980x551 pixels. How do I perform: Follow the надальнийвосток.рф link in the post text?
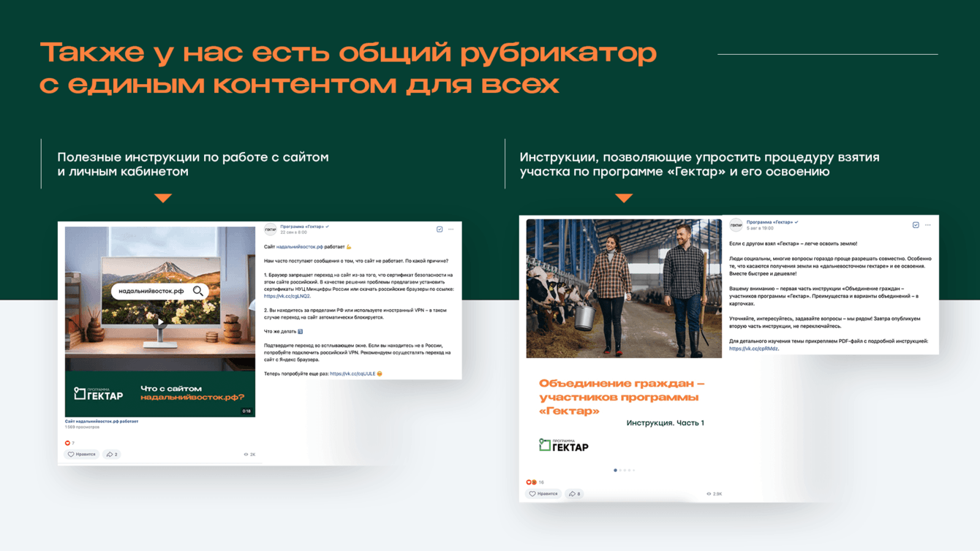coord(299,247)
